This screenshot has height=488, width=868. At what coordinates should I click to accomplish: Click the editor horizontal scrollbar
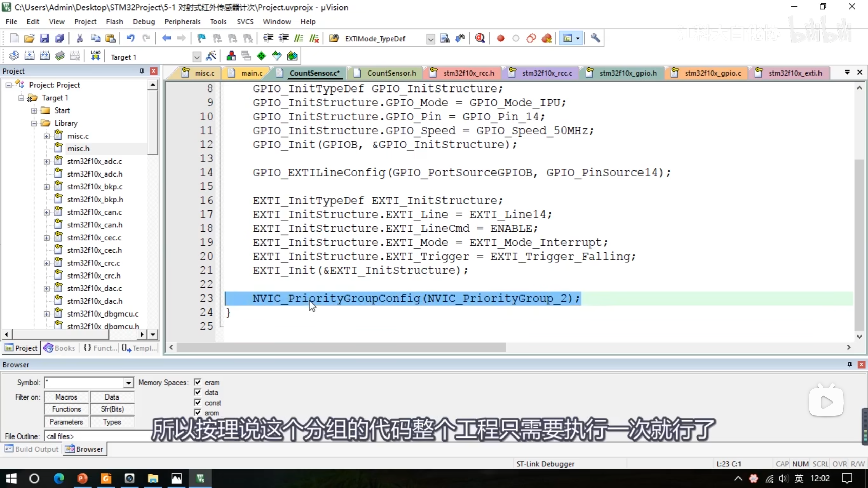click(x=341, y=347)
